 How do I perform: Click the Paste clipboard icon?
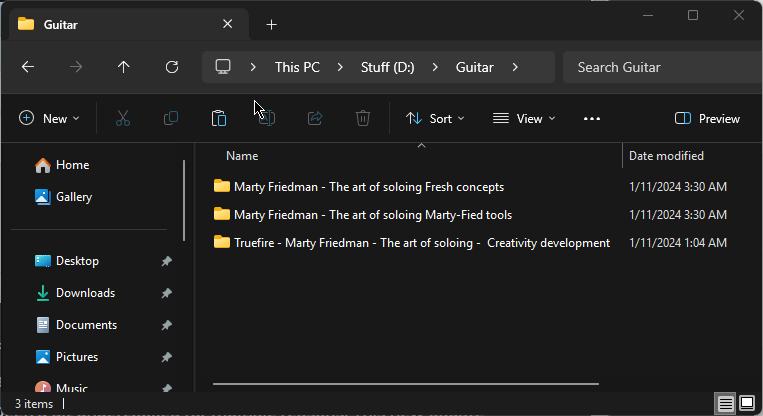[x=218, y=118]
